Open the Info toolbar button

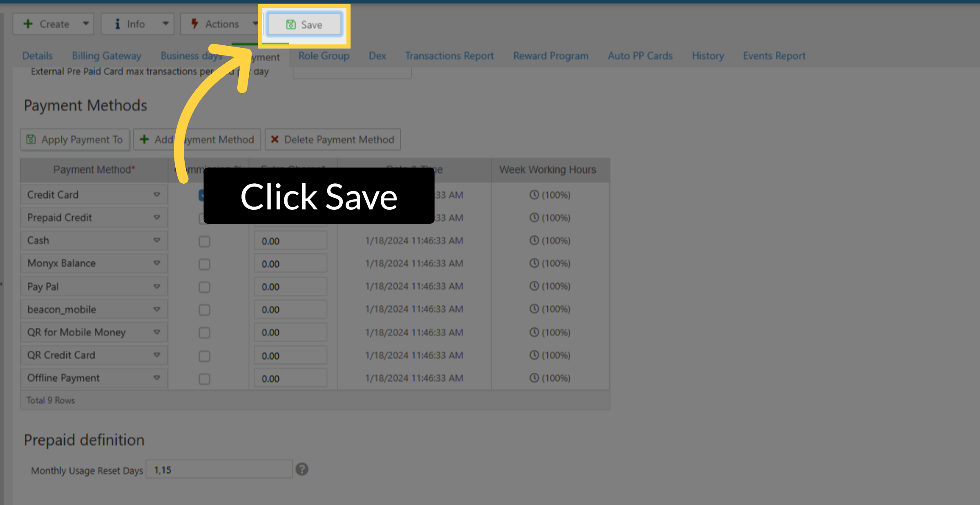[135, 24]
